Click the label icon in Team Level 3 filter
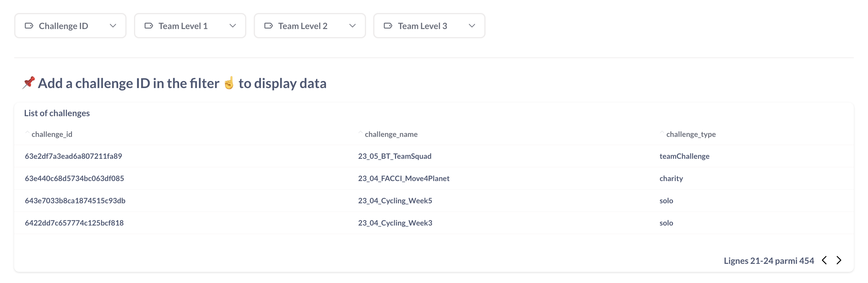 (x=388, y=26)
